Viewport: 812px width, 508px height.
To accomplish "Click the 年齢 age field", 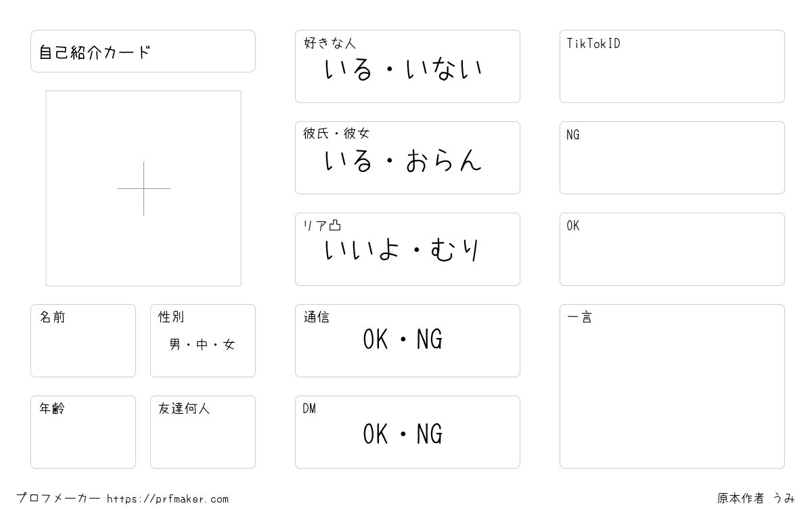I will coord(83,432).
